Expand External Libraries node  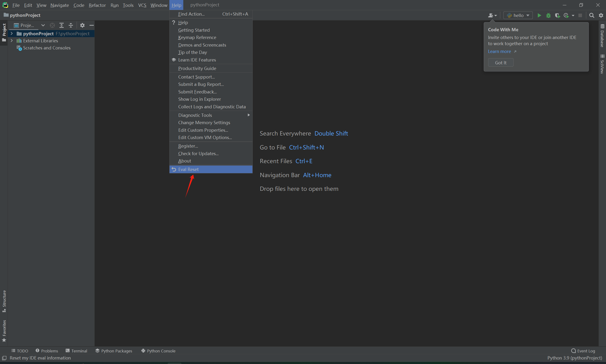tap(12, 41)
